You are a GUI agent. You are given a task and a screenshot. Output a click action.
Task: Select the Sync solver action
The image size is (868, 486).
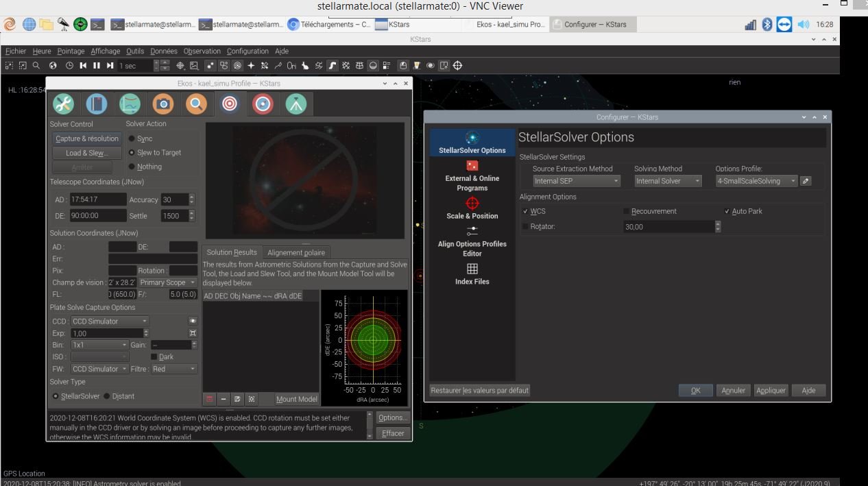pos(140,138)
